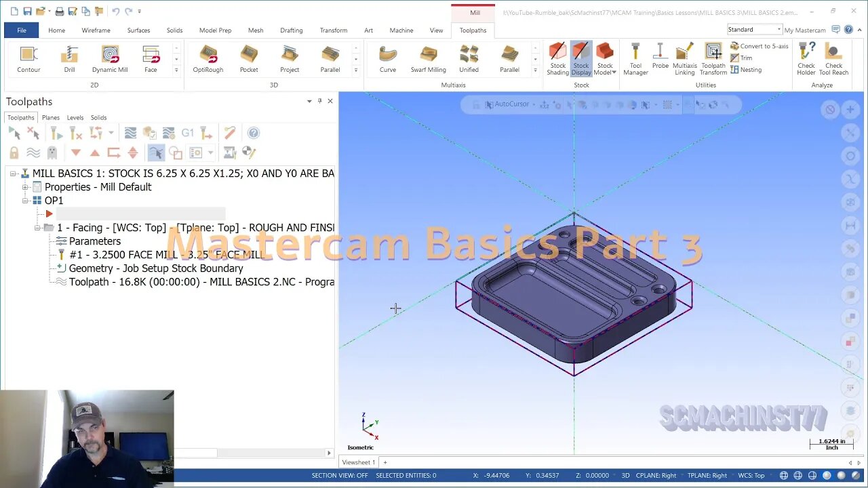The image size is (868, 488).
Task: Click Regenerate all selected operations icon
Action: tap(57, 133)
